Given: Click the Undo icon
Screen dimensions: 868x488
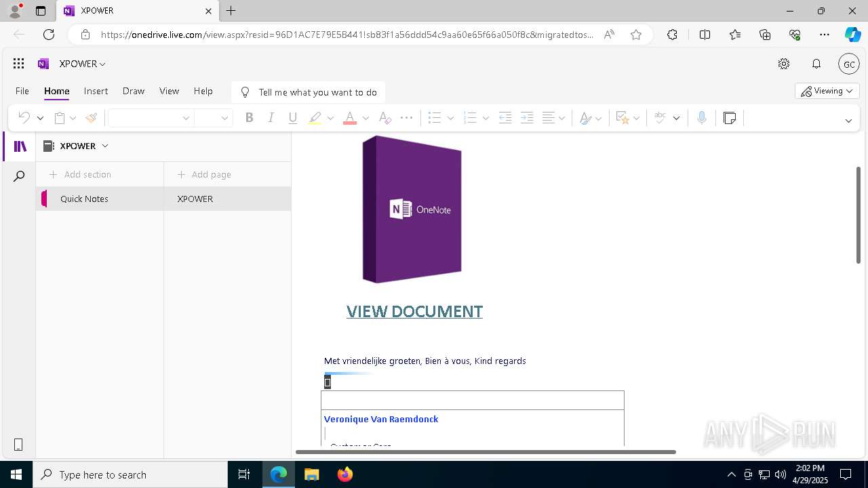Looking at the screenshot, I should 24,117.
